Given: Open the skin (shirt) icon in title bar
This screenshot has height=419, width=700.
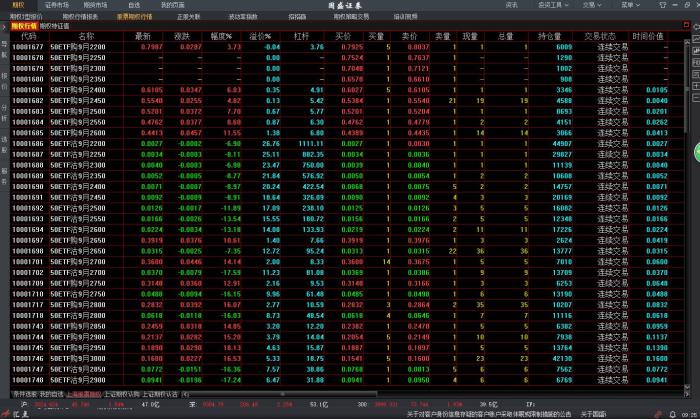Looking at the screenshot, I should coord(662,5).
